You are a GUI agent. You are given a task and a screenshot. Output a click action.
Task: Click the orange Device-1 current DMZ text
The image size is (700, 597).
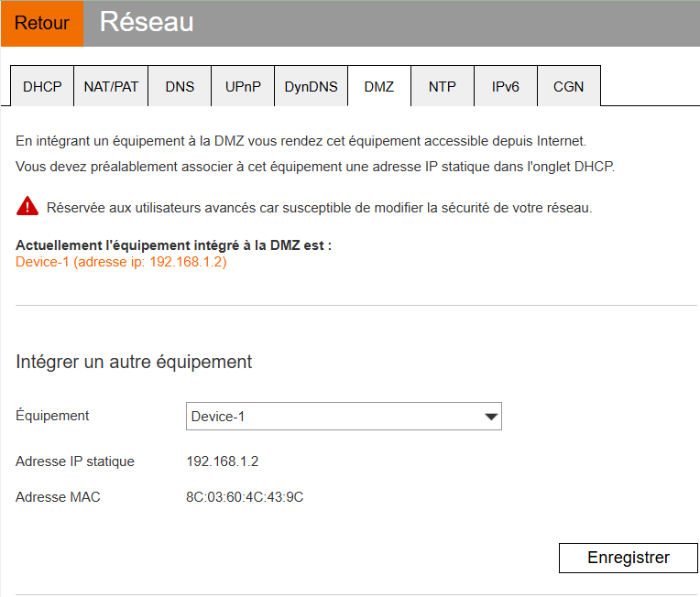pyautogui.click(x=121, y=262)
